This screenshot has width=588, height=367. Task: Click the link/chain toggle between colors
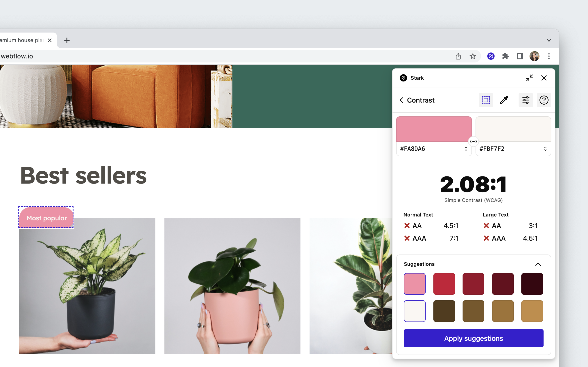[x=473, y=142]
